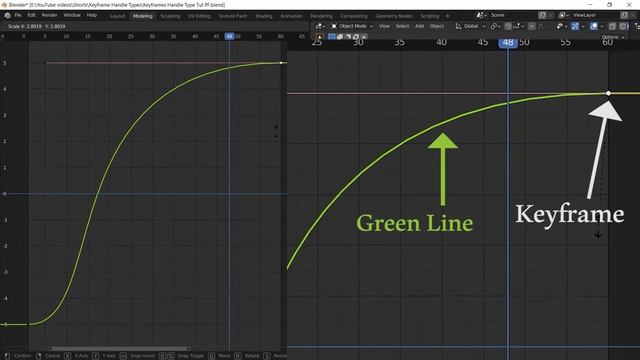The image size is (640, 360).
Task: Open the Object Mode dropdown
Action: click(352, 26)
